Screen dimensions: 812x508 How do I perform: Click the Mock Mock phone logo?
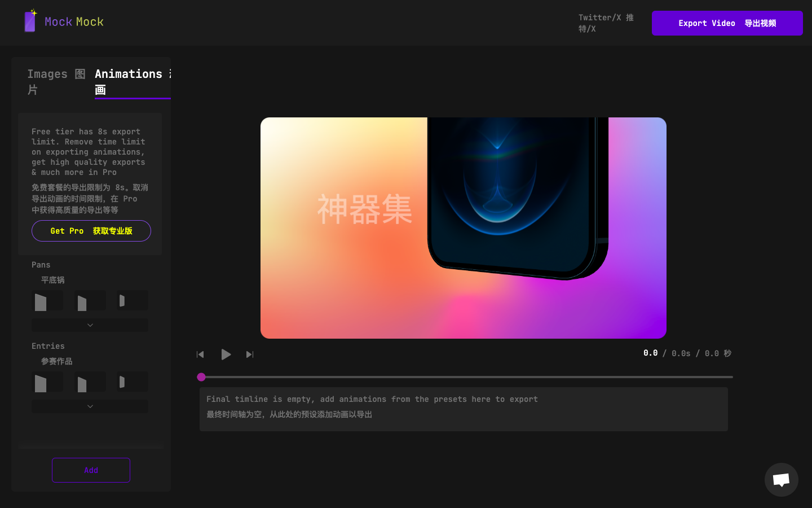(30, 21)
